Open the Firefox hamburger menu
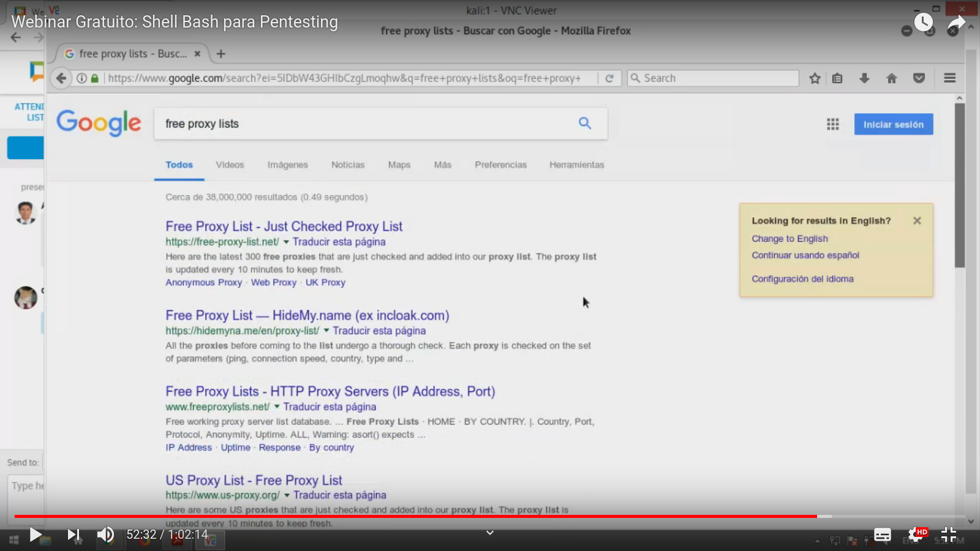This screenshot has height=551, width=980. coord(950,78)
